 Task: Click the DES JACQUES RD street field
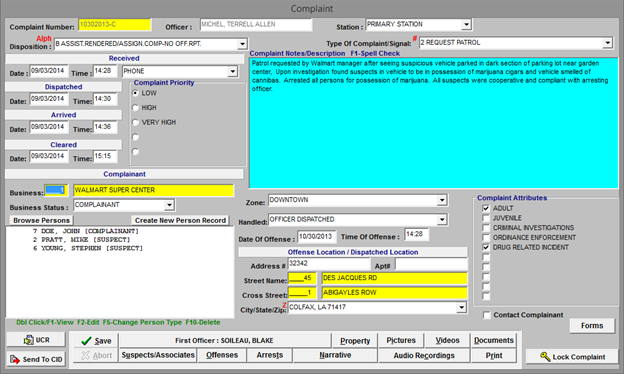click(x=394, y=278)
